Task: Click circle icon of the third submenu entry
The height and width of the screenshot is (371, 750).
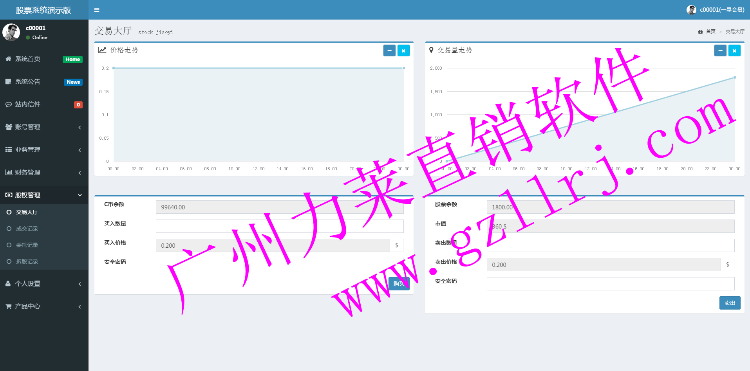Action: pyautogui.click(x=9, y=245)
